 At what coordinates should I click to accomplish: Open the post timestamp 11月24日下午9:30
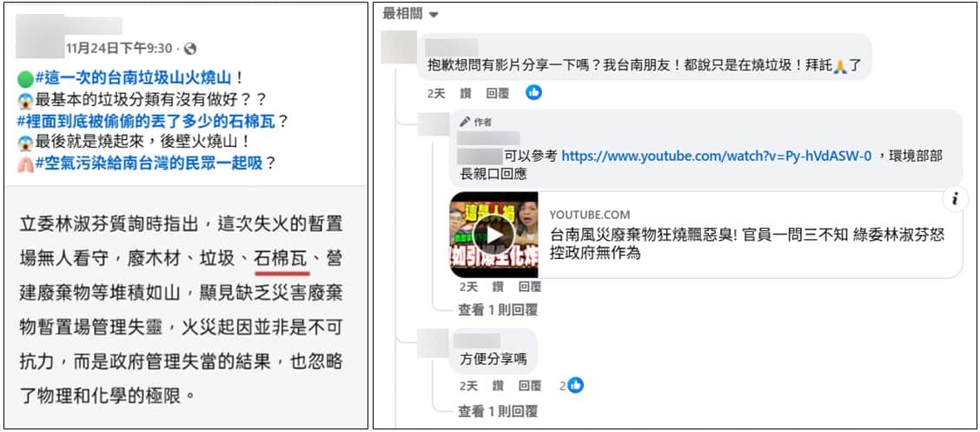[x=119, y=48]
